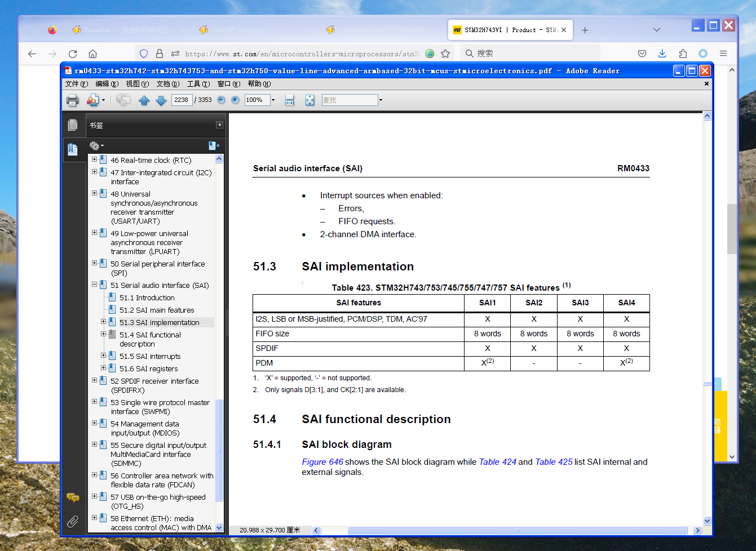Image resolution: width=756 pixels, height=551 pixels.
Task: Open the collaborate tool dropdown arrow
Action: click(103, 100)
